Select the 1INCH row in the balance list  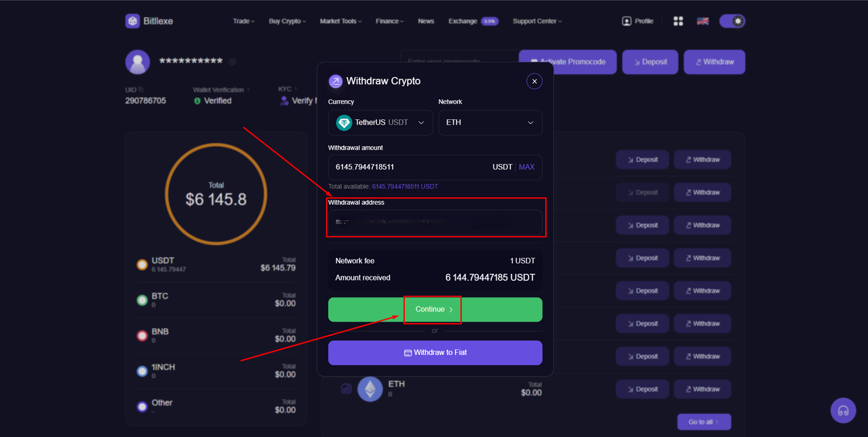point(216,371)
